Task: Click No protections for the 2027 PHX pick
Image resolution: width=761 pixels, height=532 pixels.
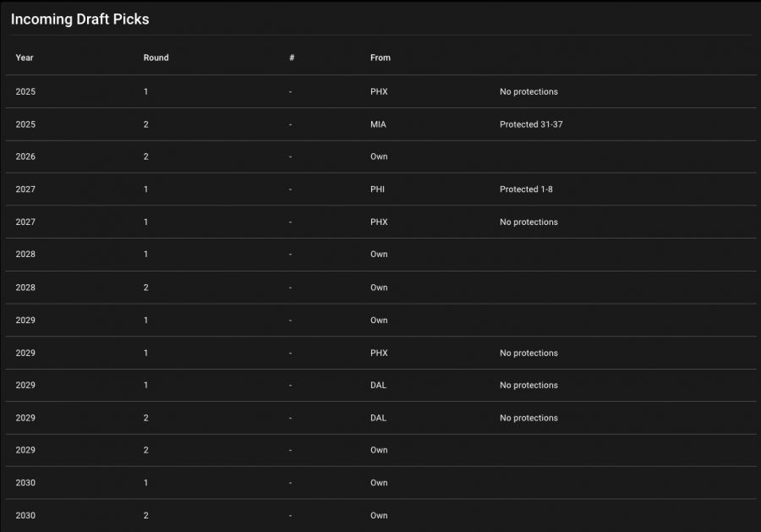Action: coord(528,222)
